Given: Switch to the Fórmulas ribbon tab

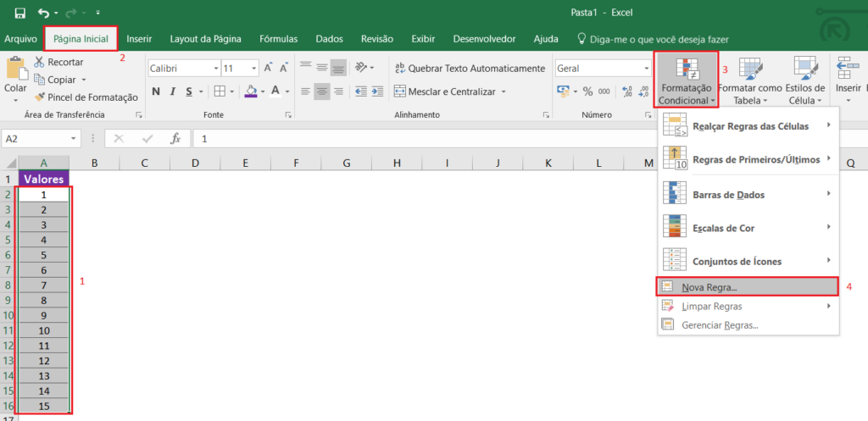Looking at the screenshot, I should tap(278, 39).
